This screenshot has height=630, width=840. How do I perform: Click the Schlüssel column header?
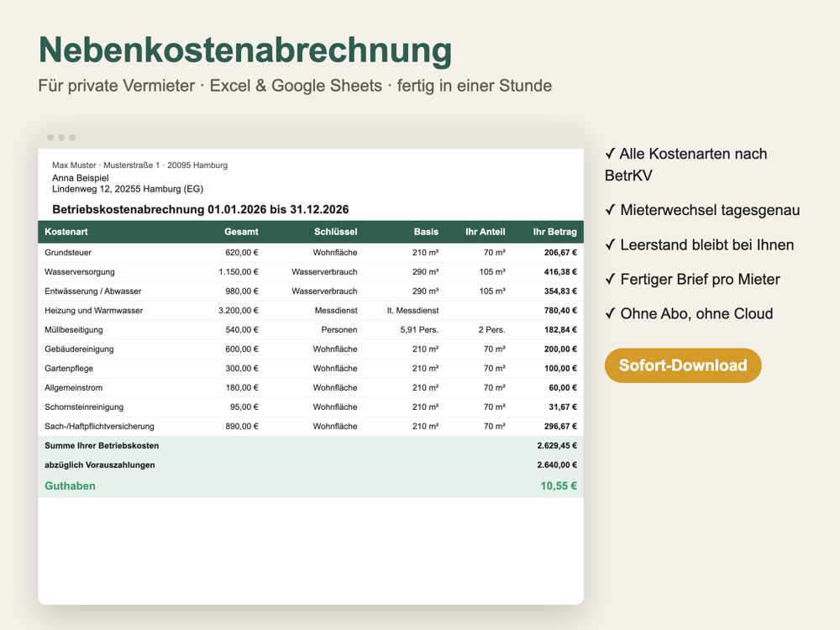(x=335, y=232)
